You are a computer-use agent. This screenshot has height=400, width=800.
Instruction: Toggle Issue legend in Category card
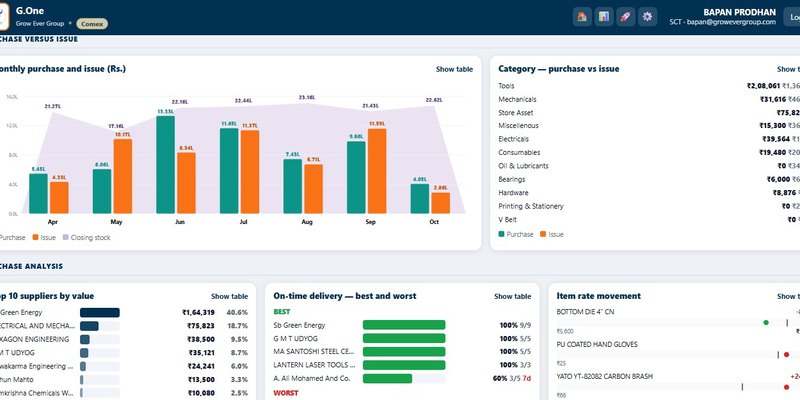[x=552, y=234]
